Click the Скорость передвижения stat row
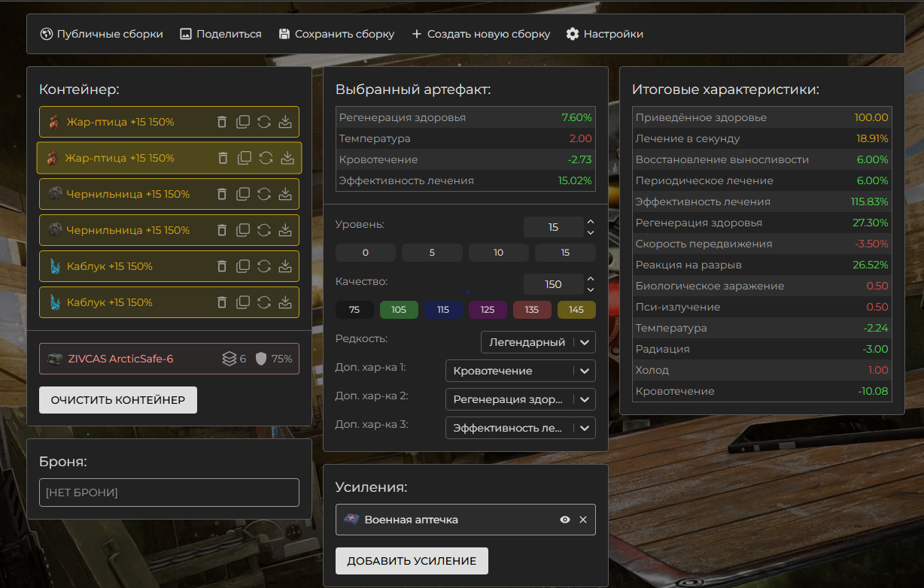The width and height of the screenshot is (924, 588). pyautogui.click(x=762, y=244)
